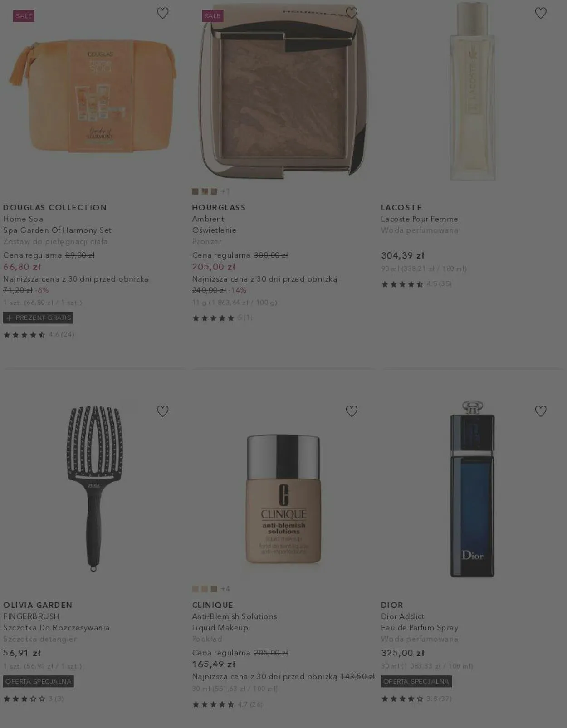Click Oferta Specjalna badge under Dior Addict

416,681
